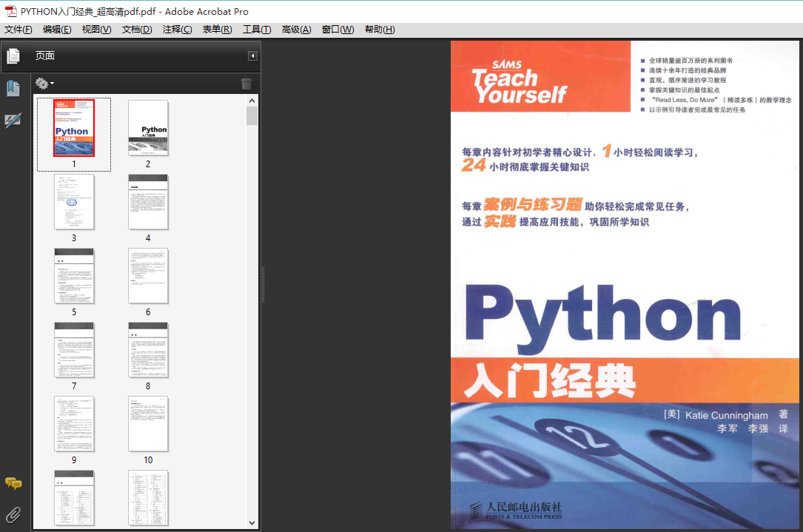Select page 3 thumbnail
This screenshot has height=532, width=803.
(x=74, y=202)
